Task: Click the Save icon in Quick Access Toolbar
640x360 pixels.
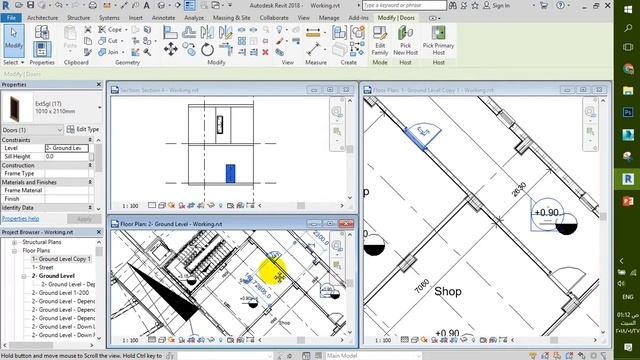Action: coord(30,5)
